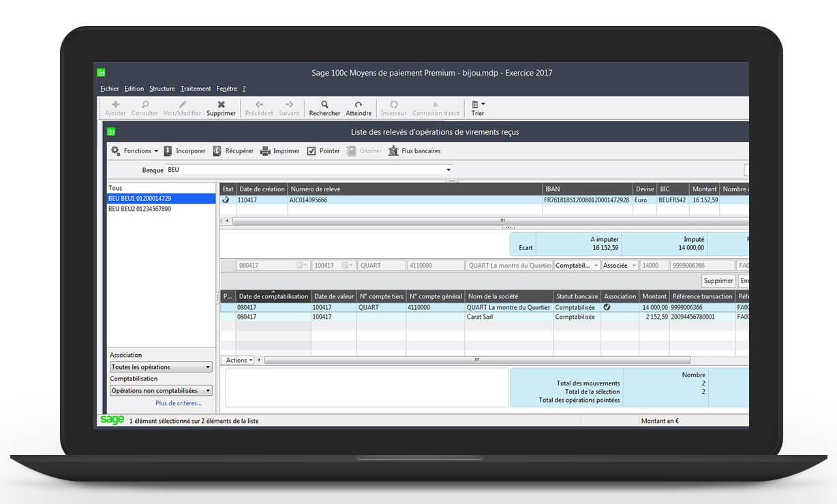Sort by 'Référence transaction' column header
The image size is (837, 504).
pos(702,296)
